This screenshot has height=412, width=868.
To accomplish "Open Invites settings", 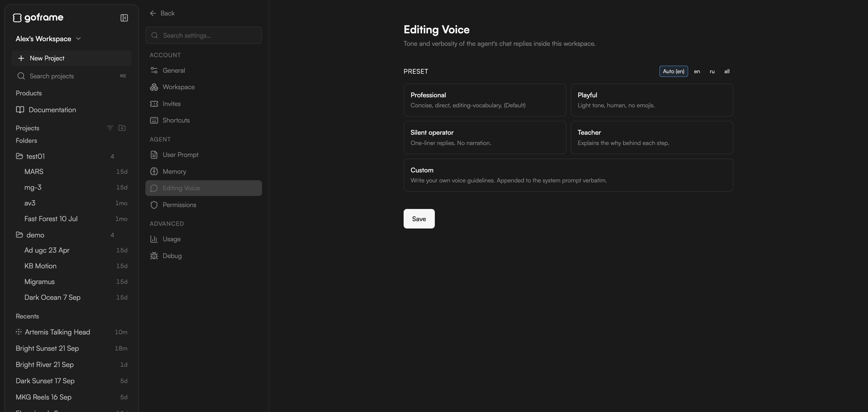I will (x=203, y=104).
